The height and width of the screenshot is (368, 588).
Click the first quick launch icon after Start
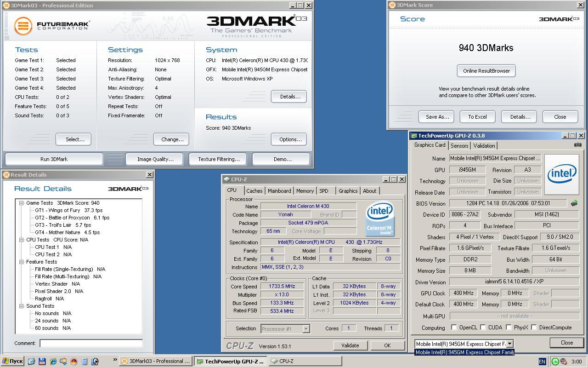coord(31,362)
